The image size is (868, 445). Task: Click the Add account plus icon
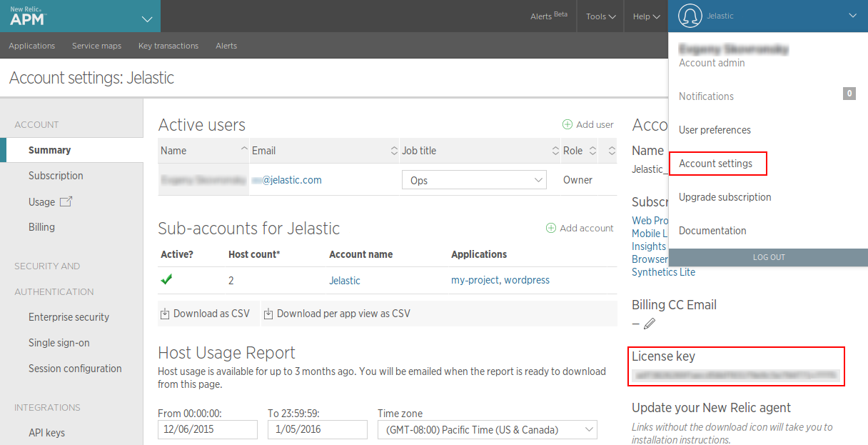pos(551,228)
